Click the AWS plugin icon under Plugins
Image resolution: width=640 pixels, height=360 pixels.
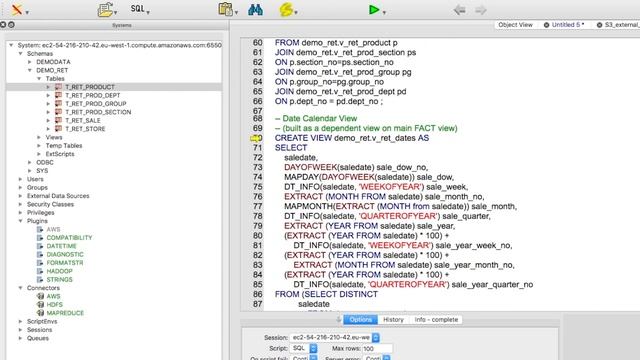40,229
